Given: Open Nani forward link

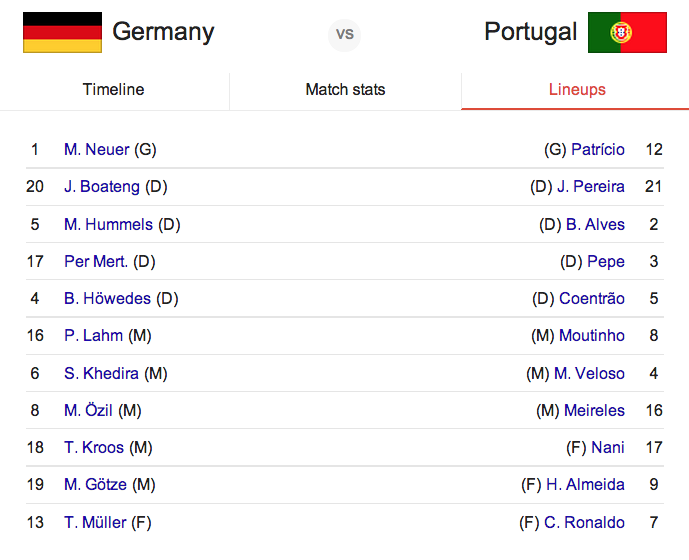Looking at the screenshot, I should 608,448.
